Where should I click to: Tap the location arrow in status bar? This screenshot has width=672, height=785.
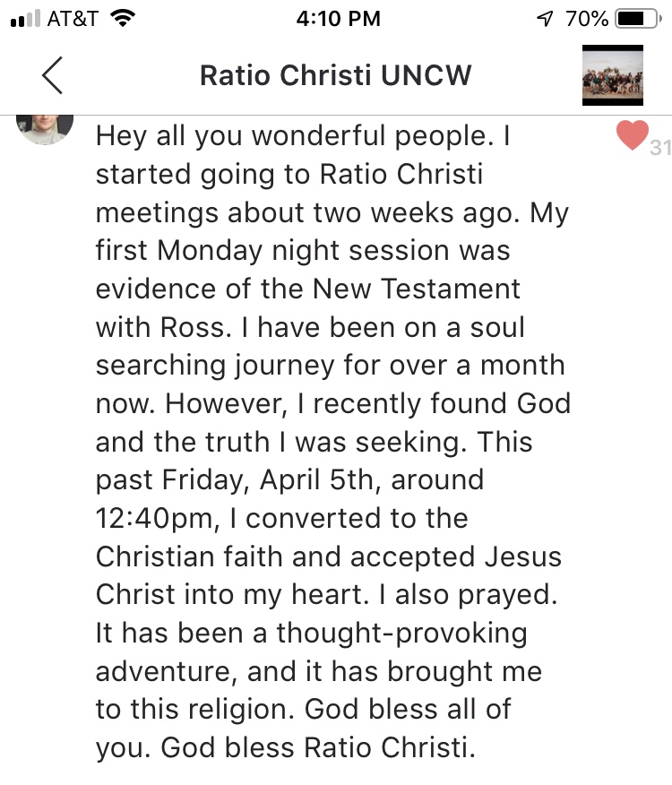click(x=543, y=19)
